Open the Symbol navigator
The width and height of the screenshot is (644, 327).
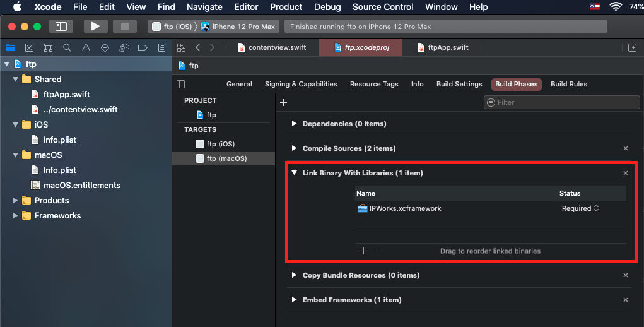tap(48, 47)
